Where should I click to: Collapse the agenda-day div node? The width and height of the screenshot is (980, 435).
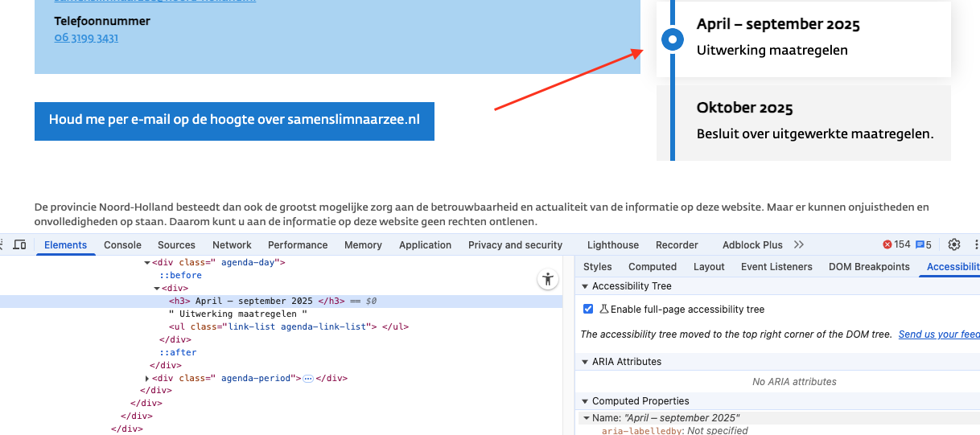tap(147, 262)
